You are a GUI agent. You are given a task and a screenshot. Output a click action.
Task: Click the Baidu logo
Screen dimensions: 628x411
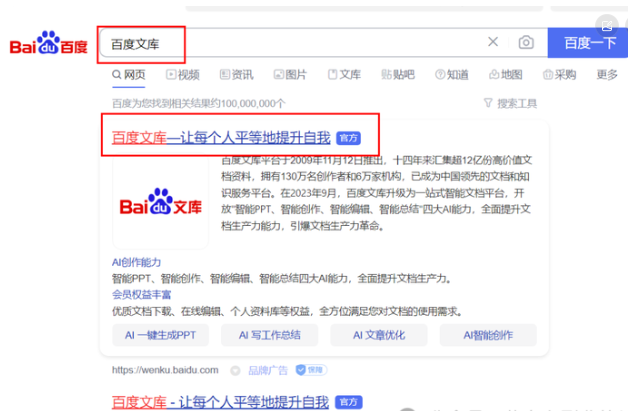click(48, 42)
